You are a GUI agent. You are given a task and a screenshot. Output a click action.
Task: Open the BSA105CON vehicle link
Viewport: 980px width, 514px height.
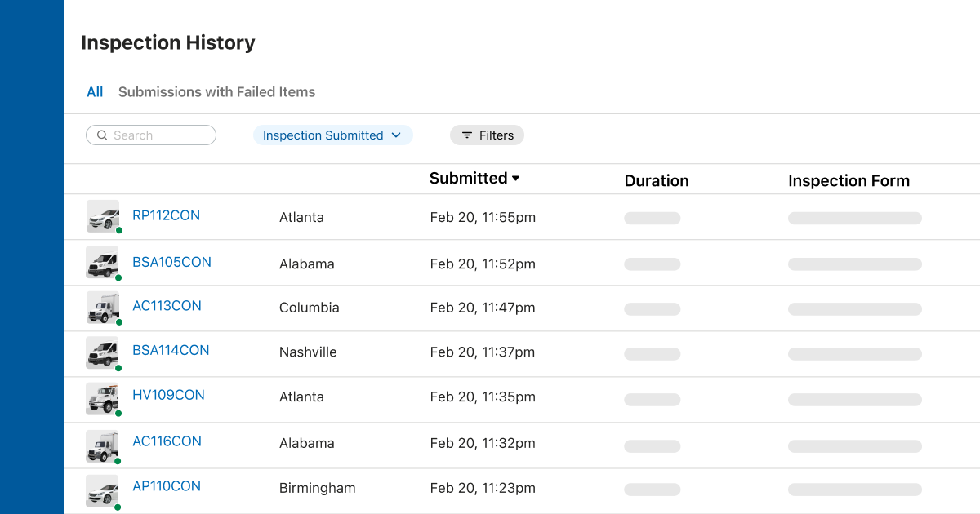point(171,262)
